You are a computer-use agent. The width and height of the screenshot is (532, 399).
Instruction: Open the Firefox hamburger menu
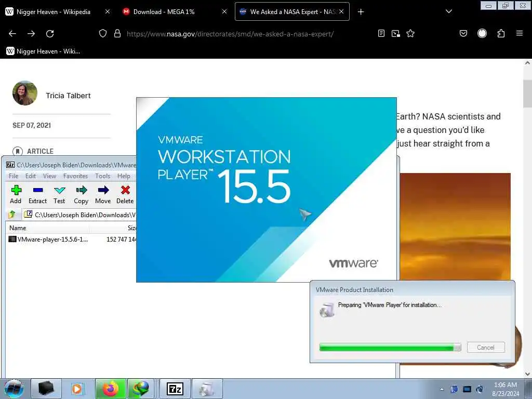click(x=520, y=34)
